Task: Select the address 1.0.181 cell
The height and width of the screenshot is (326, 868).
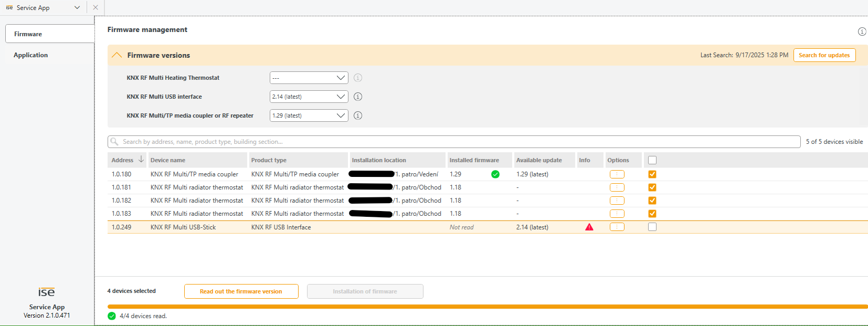Action: 121,187
